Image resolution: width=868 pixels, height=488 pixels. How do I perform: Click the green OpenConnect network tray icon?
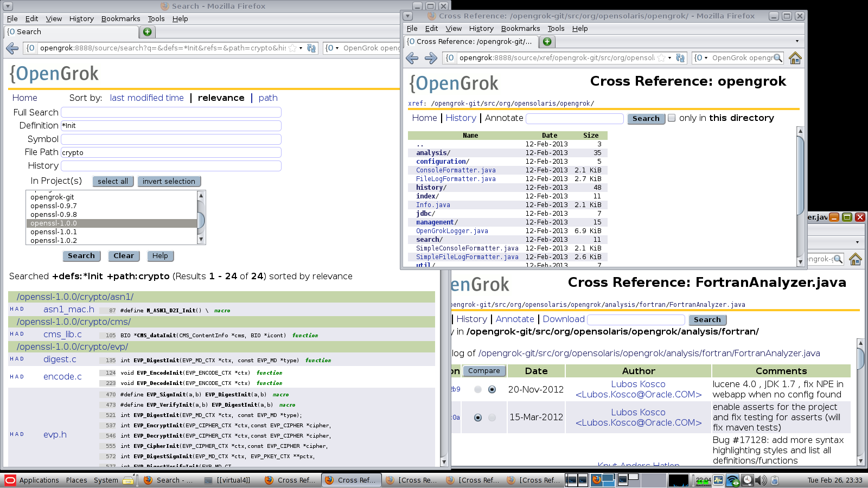(x=733, y=480)
